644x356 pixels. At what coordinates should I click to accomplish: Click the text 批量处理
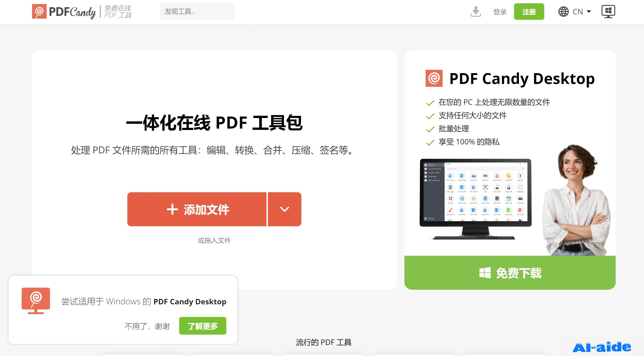tap(454, 129)
